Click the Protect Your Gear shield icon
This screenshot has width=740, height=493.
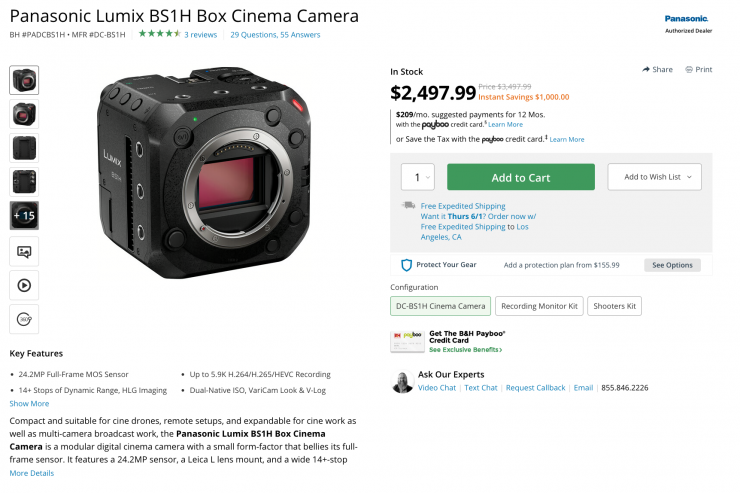click(406, 265)
